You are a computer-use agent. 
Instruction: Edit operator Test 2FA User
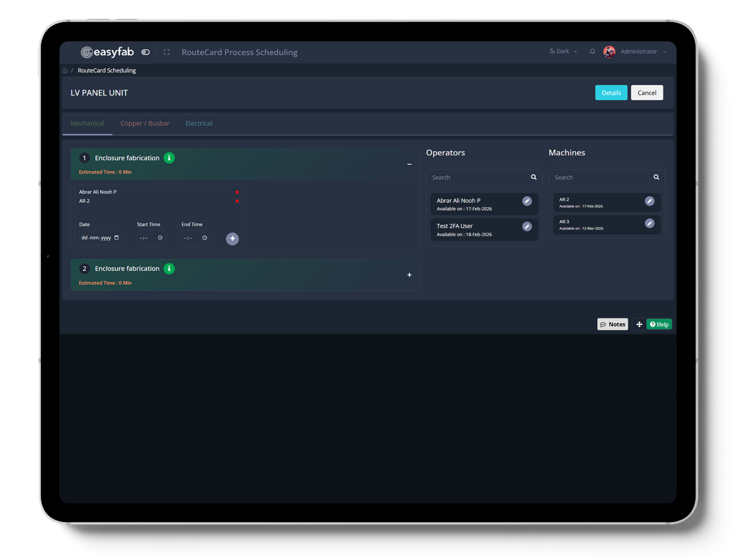pos(527,227)
